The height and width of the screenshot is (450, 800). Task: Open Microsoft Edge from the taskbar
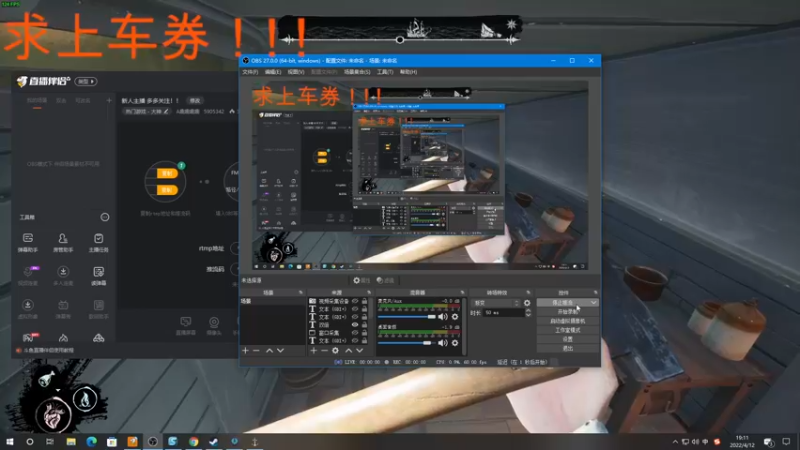91,441
